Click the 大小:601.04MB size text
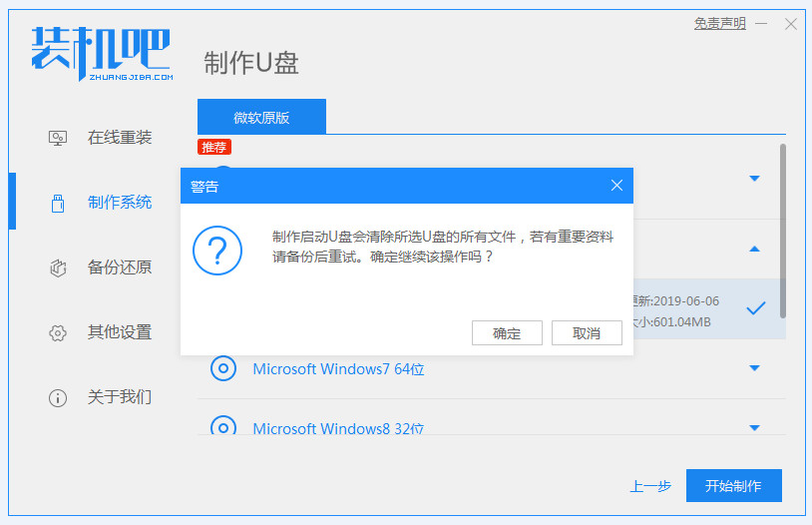812x525 pixels. click(671, 321)
